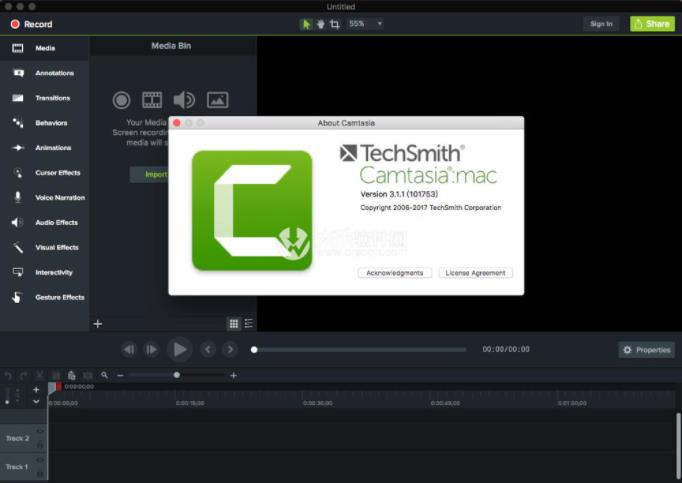682x483 pixels.
Task: Expand the timeline tracks chevron
Action: pos(36,401)
